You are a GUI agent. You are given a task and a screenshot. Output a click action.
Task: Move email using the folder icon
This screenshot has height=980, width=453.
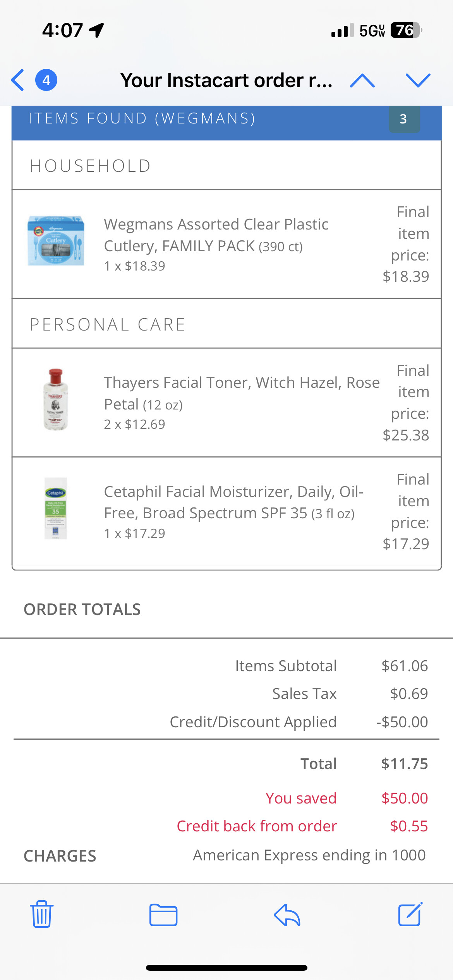coord(163,915)
